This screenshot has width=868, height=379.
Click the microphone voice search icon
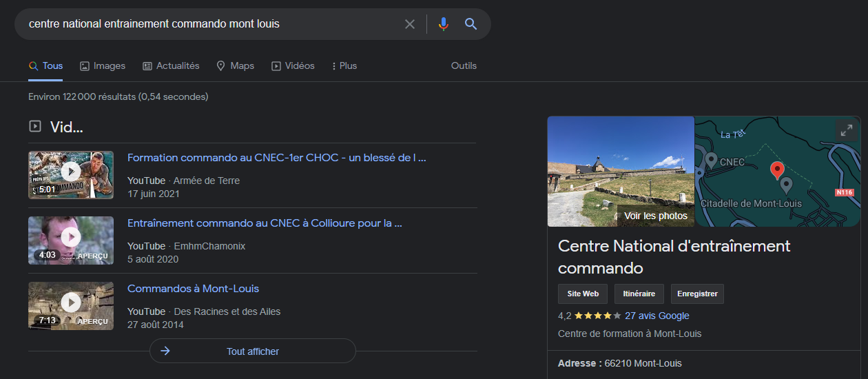coord(443,24)
